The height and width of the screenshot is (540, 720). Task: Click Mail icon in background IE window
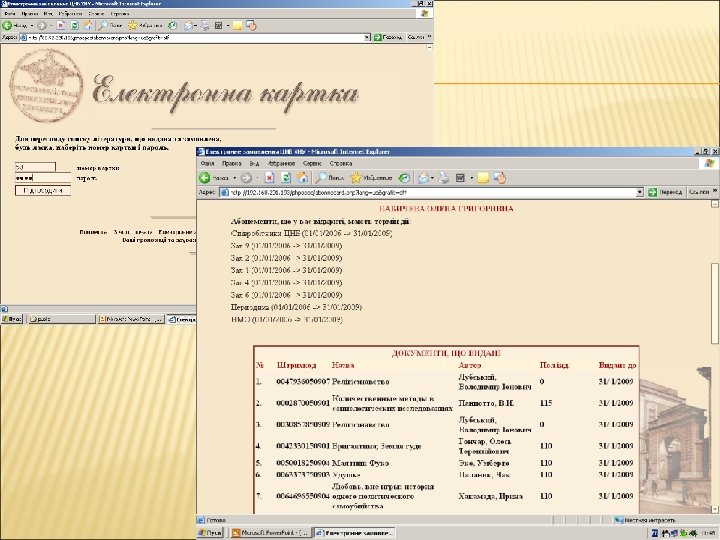(188, 25)
